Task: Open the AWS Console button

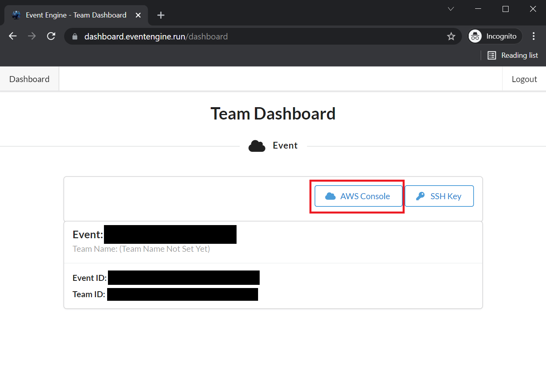Action: click(x=358, y=196)
